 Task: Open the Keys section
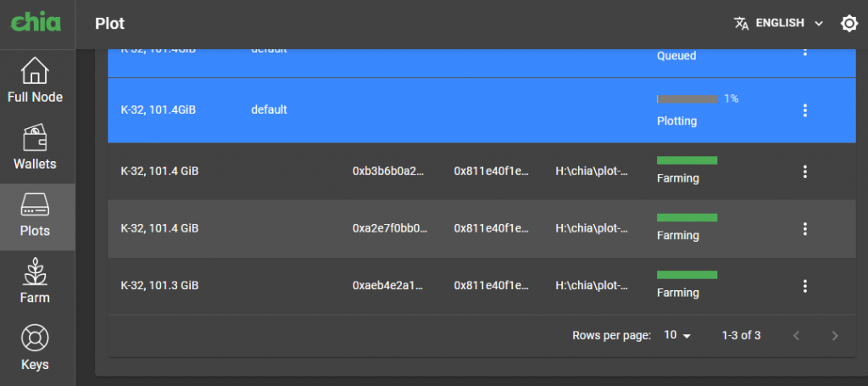pos(36,350)
